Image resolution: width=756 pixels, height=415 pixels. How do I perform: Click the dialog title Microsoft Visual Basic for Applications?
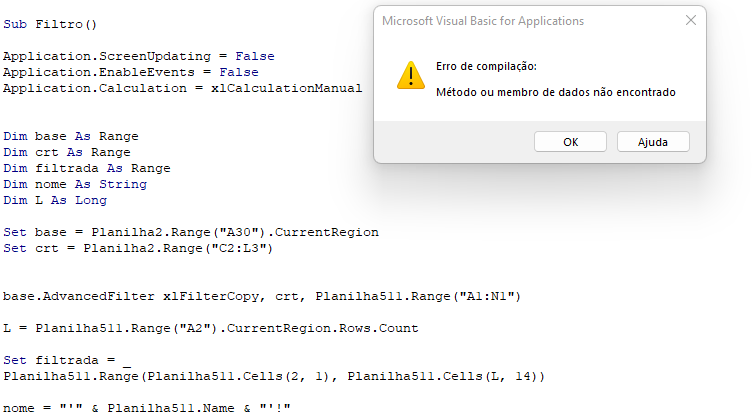pyautogui.click(x=483, y=21)
